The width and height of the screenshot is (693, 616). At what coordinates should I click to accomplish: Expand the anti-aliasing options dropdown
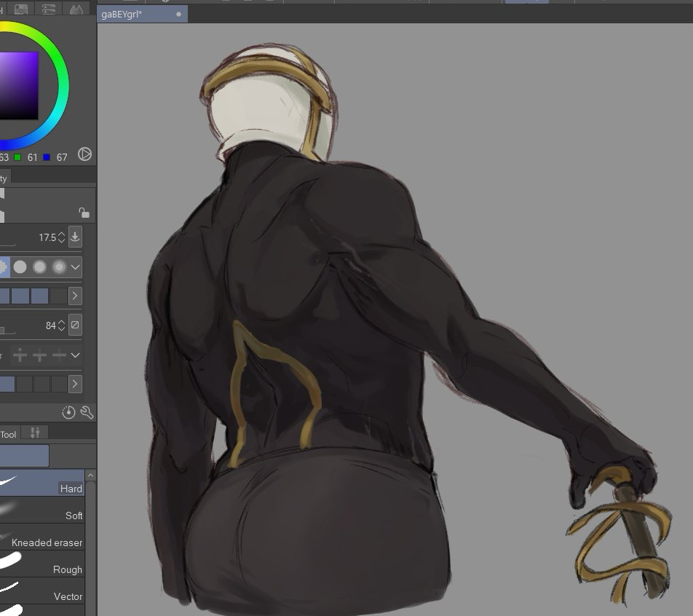(76, 267)
